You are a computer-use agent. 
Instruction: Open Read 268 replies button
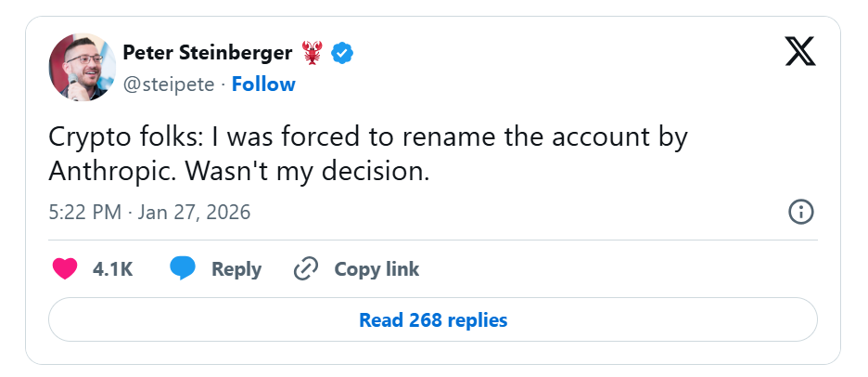pos(433,320)
